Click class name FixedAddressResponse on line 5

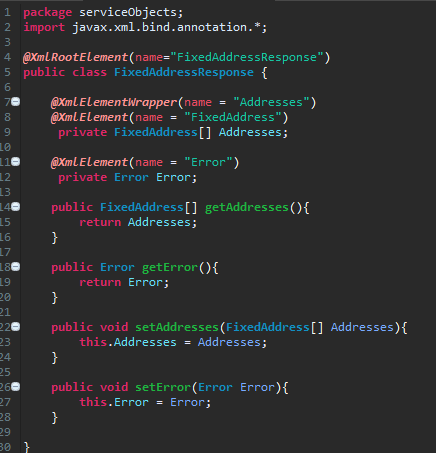pyautogui.click(x=184, y=72)
